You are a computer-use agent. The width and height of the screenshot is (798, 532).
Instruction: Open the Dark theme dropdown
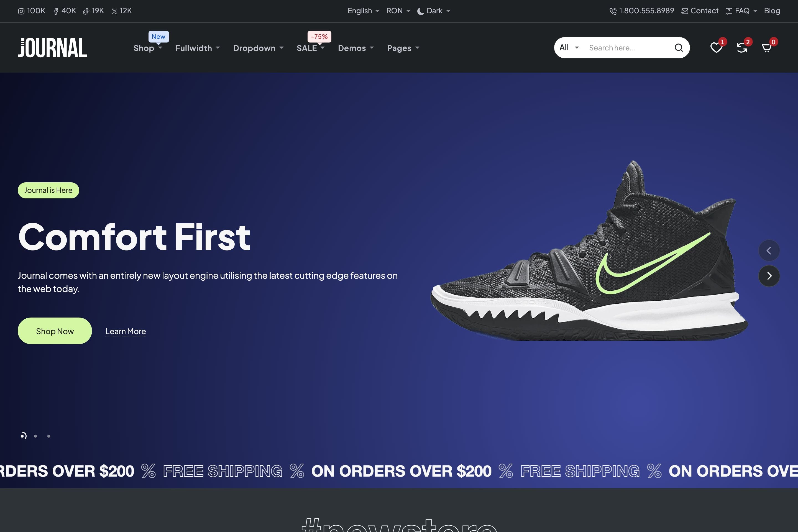pyautogui.click(x=434, y=11)
